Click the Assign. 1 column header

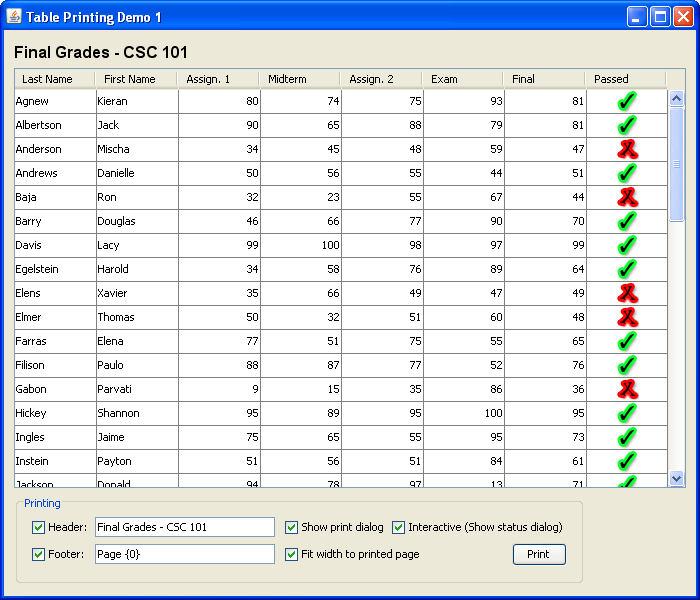[x=218, y=79]
